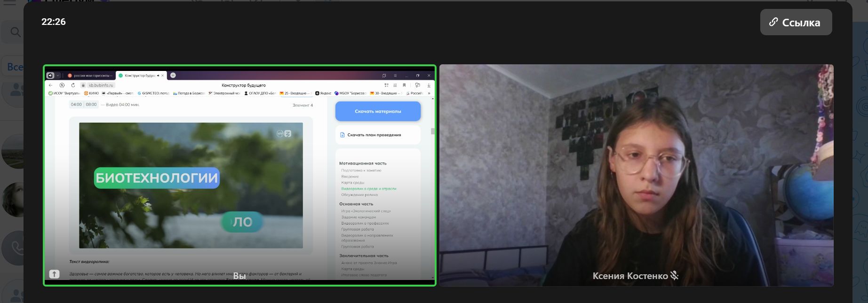Viewport: 868px width, 303px height.
Task: Open Видеоролик о профессиях in the sidebar
Action: coord(365,223)
